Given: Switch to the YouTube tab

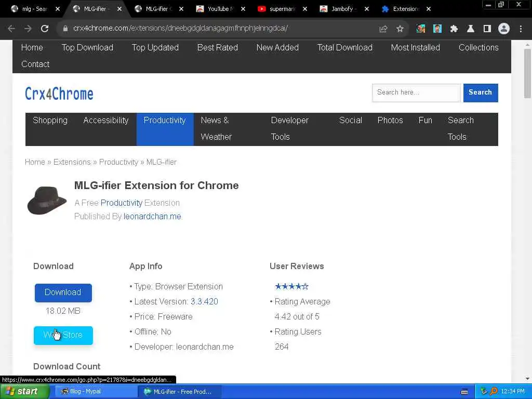Looking at the screenshot, I should 220,9.
